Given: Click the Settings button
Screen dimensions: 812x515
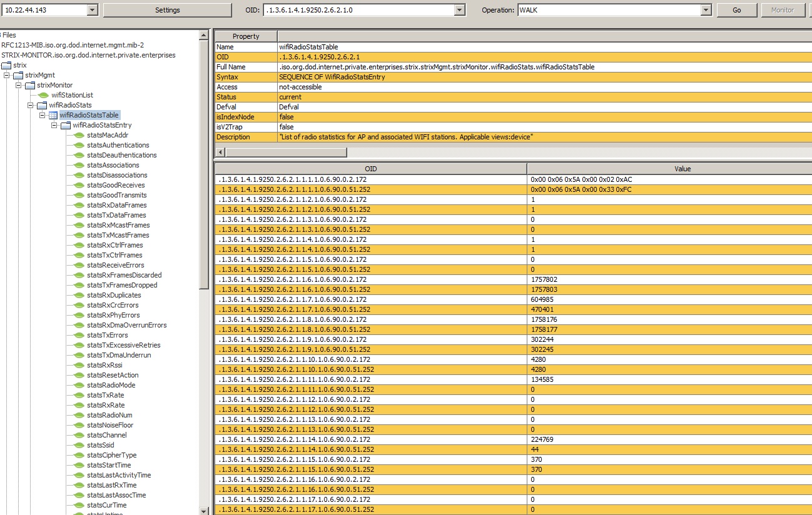Looking at the screenshot, I should click(167, 10).
